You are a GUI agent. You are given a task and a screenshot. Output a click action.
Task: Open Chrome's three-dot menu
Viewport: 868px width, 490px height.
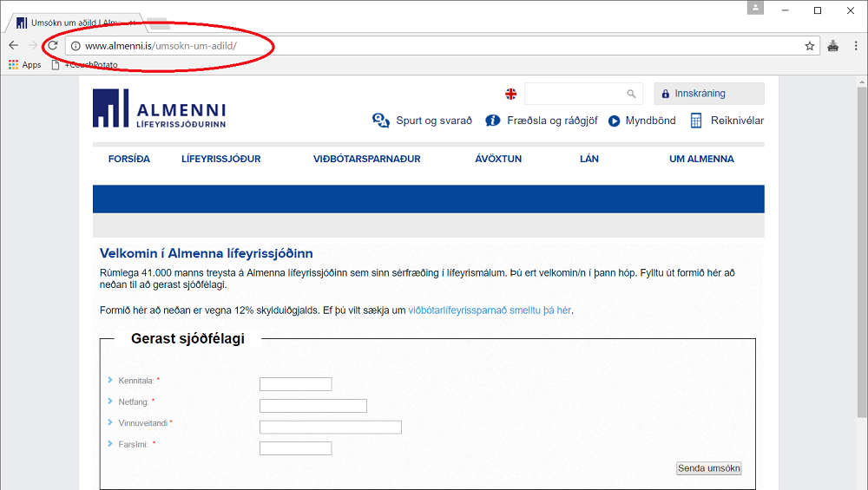pos(856,46)
